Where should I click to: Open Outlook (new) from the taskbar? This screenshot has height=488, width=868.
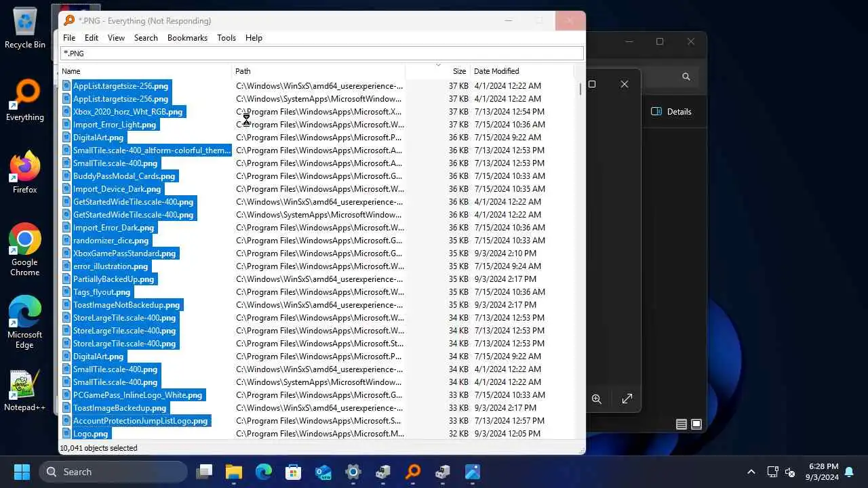point(323,472)
